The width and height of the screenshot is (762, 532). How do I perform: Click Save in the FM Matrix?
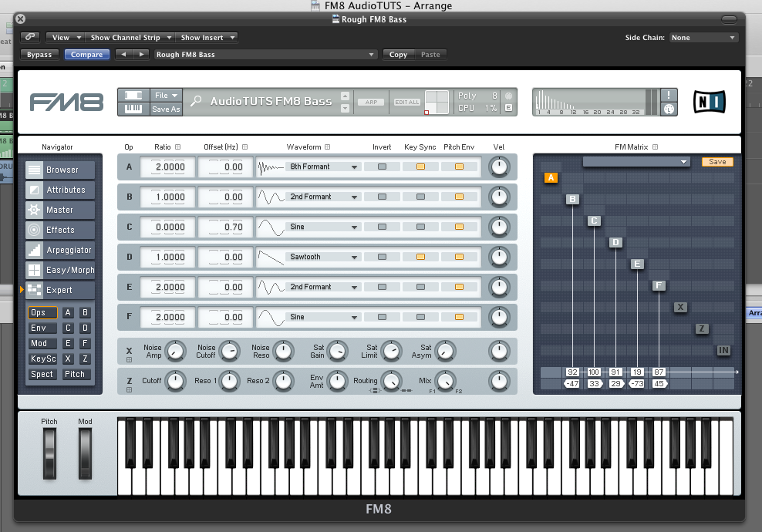[x=717, y=162]
